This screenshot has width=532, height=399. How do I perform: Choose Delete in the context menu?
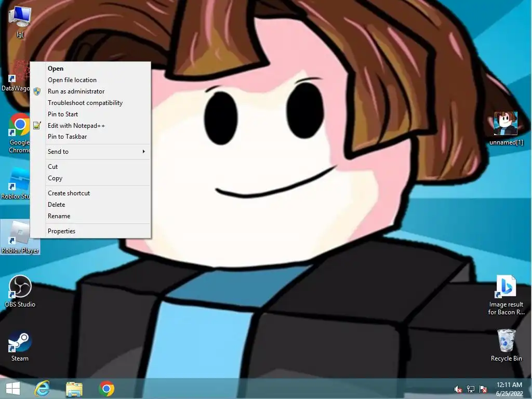click(x=90, y=205)
